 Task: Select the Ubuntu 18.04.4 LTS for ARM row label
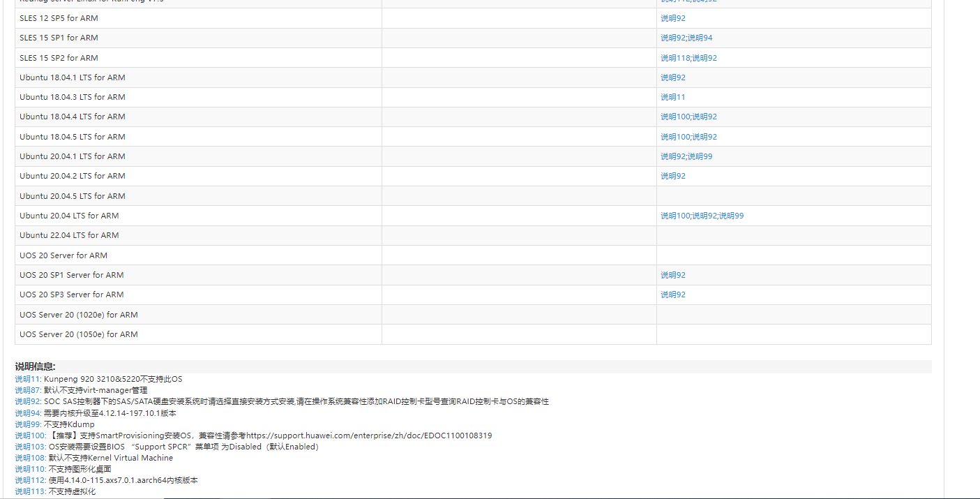coord(73,117)
